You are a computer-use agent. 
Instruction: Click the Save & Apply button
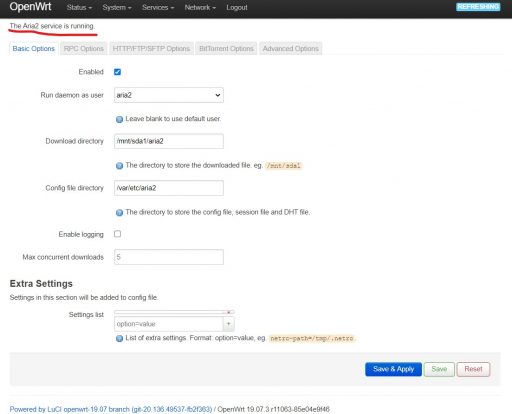pos(393,369)
